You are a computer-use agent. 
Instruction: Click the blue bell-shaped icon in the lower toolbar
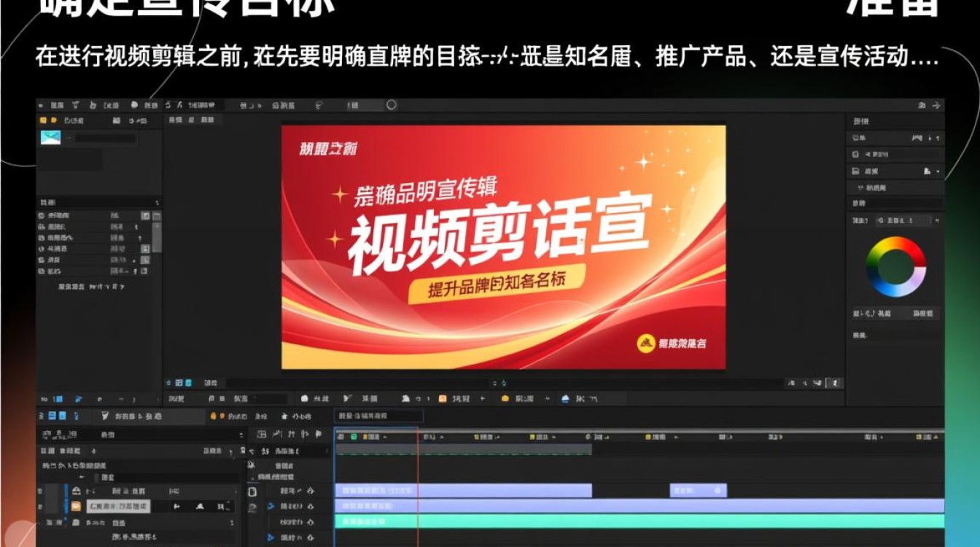(565, 399)
